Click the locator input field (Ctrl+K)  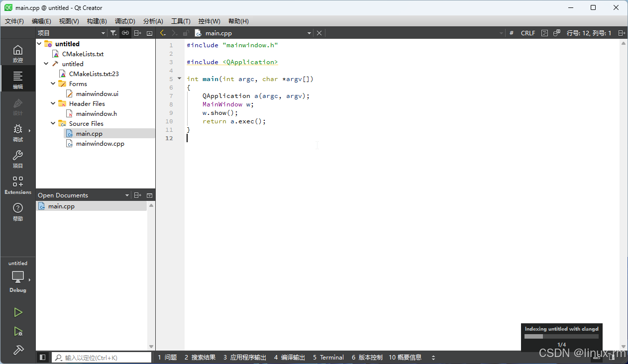102,357
